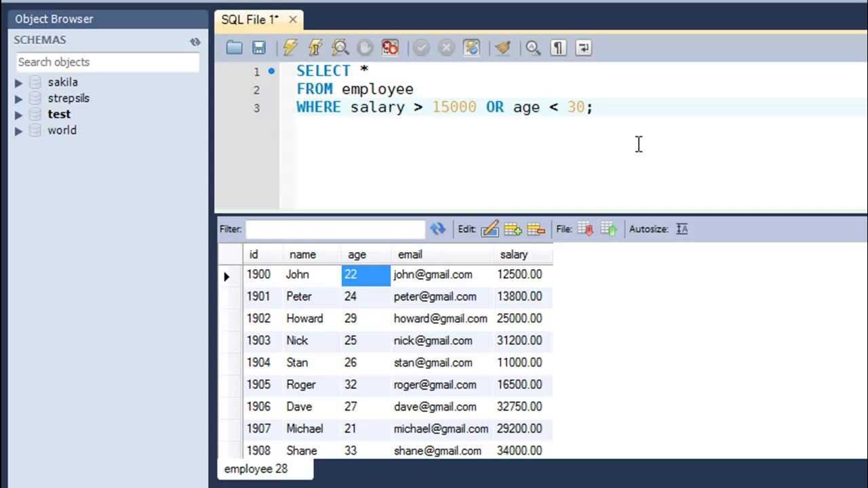
Task: Toggle word wrapping in editor
Action: pos(583,47)
